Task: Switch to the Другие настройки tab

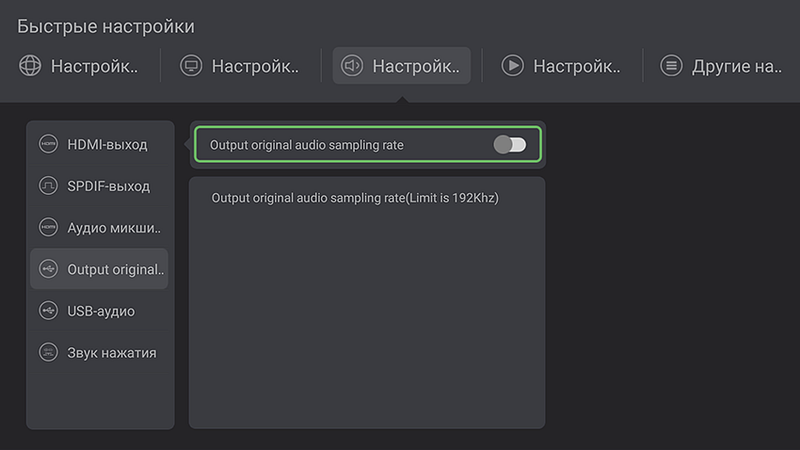Action: pyautogui.click(x=737, y=67)
